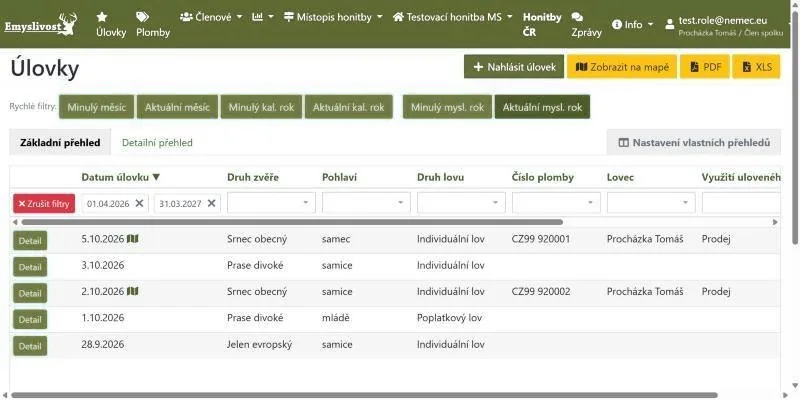This screenshot has height=400, width=800.
Task: Click the map icon next to 5.10.2026
Action: (133, 238)
